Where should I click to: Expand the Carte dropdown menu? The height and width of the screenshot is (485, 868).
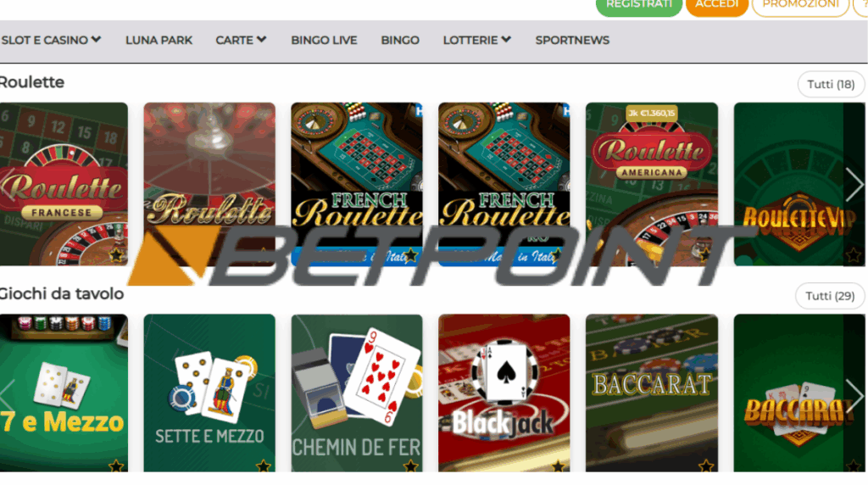point(241,40)
